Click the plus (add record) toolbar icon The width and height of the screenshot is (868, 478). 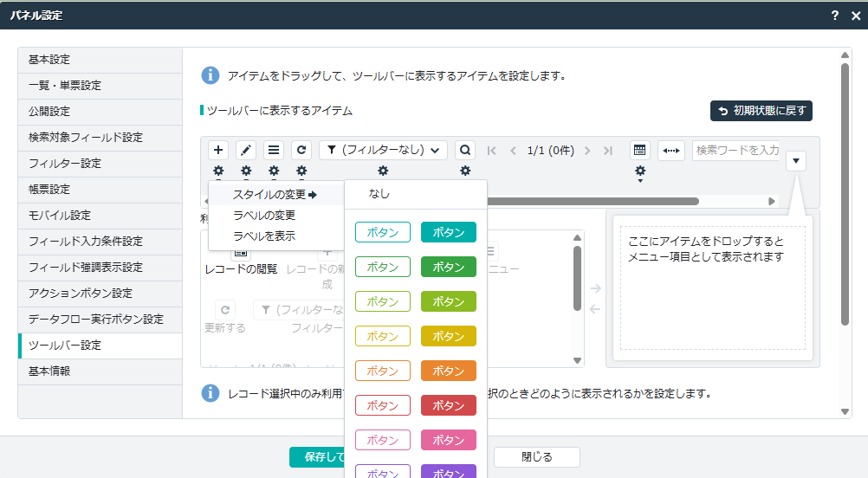(218, 150)
